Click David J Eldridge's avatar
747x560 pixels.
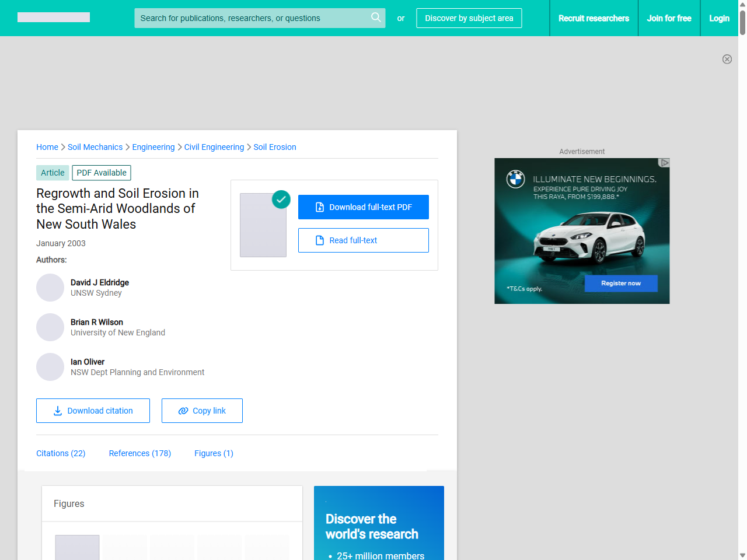click(50, 288)
